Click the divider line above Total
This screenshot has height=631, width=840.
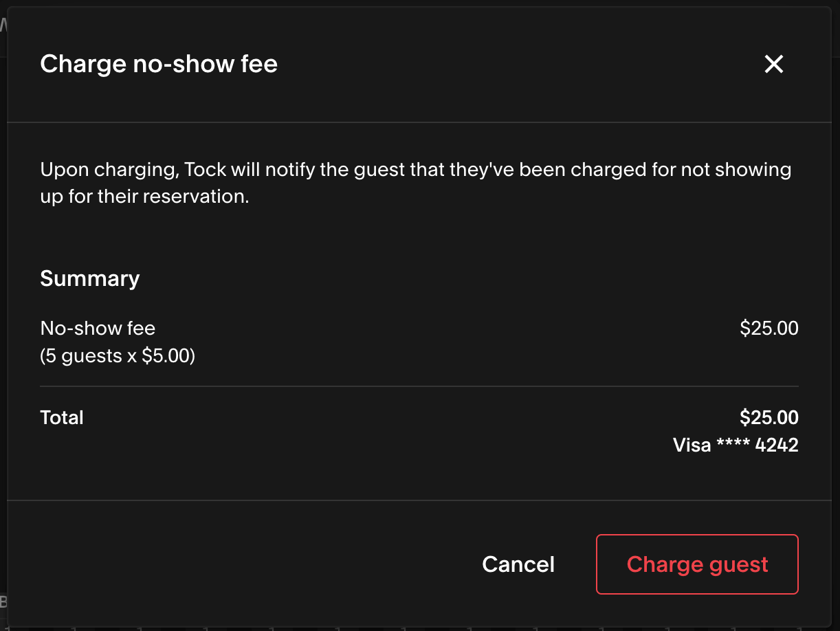419,386
